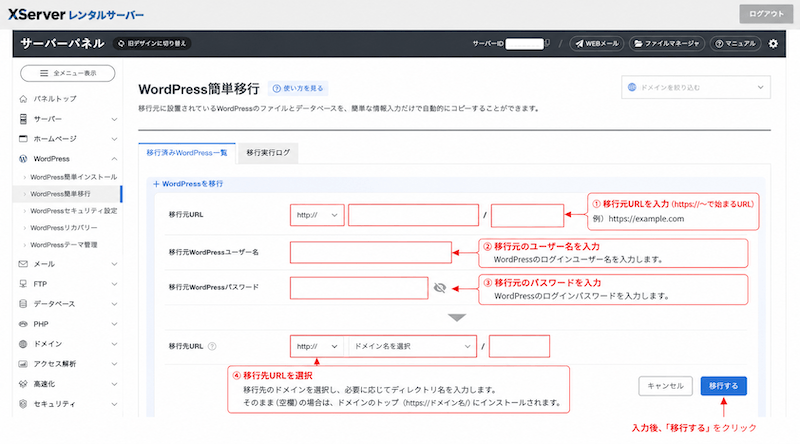The width and height of the screenshot is (800, 444).
Task: Go to パネルトップ in sidebar
Action: click(55, 98)
